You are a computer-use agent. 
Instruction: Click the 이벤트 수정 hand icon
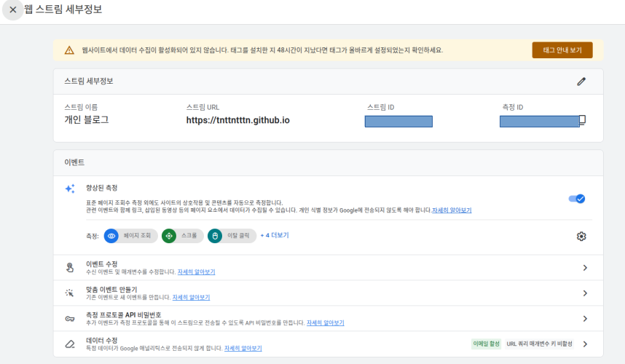click(x=70, y=268)
